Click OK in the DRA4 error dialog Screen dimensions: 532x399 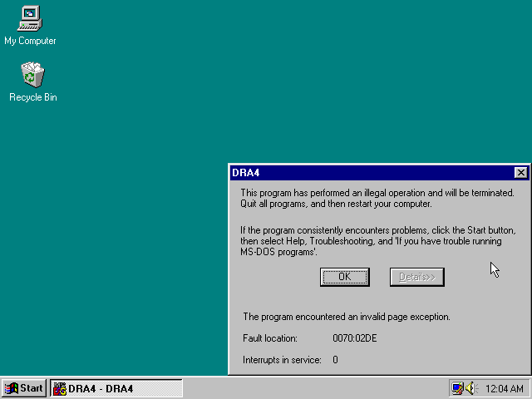(345, 277)
